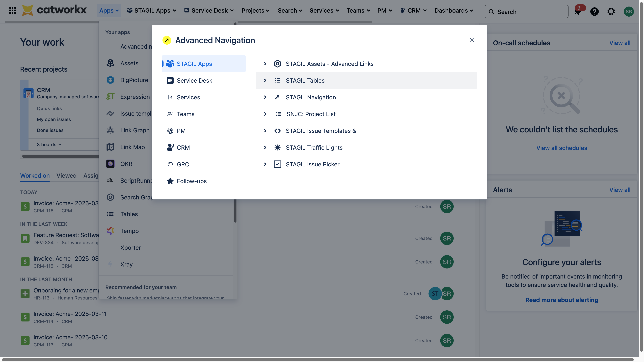Open the help question mark icon
The height and width of the screenshot is (362, 644).
pyautogui.click(x=595, y=12)
